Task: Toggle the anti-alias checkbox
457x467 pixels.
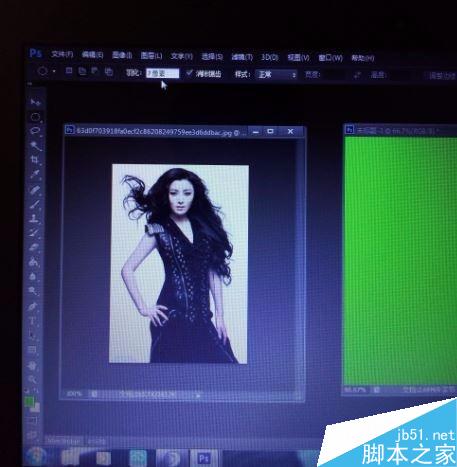Action: (189, 73)
